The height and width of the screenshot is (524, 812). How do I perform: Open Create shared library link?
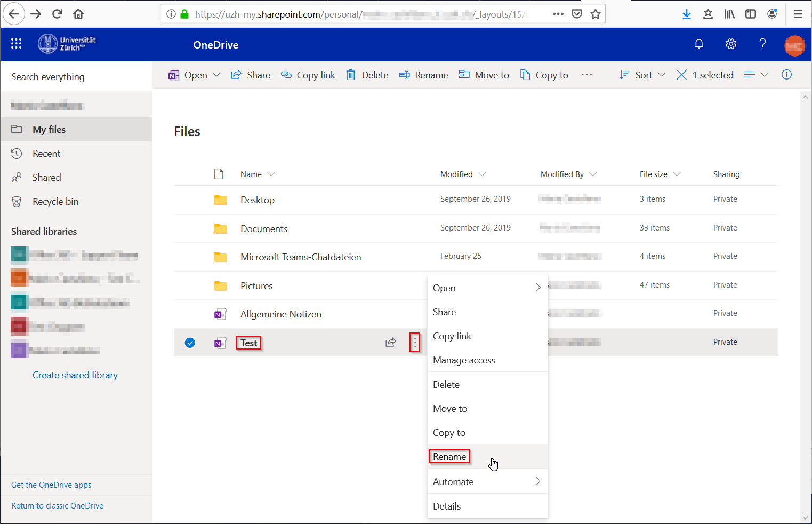click(75, 375)
